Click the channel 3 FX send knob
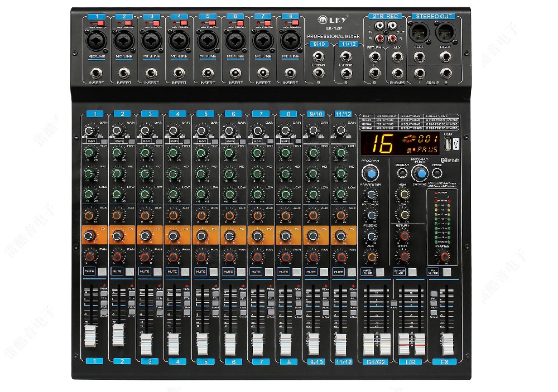 pyautogui.click(x=146, y=235)
